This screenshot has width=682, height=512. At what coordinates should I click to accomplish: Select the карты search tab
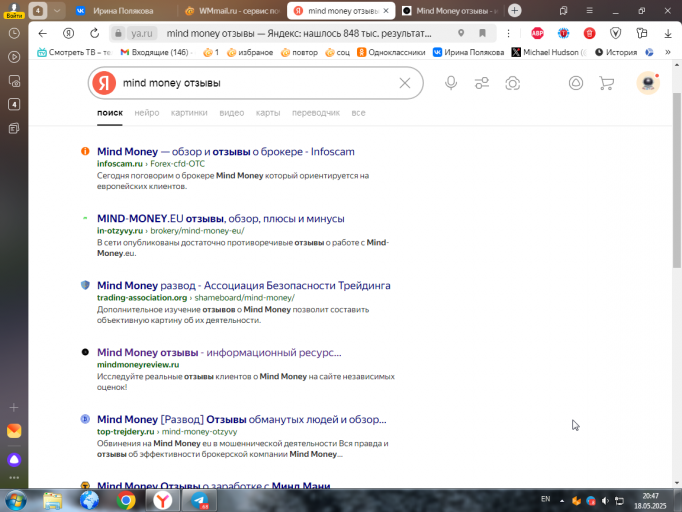click(x=268, y=113)
